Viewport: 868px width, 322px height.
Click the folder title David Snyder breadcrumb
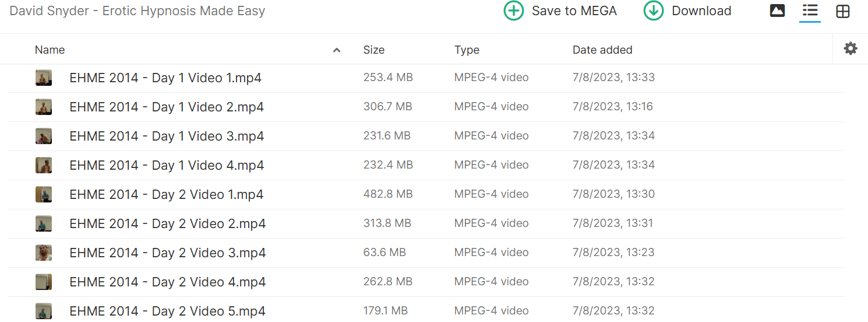click(137, 10)
